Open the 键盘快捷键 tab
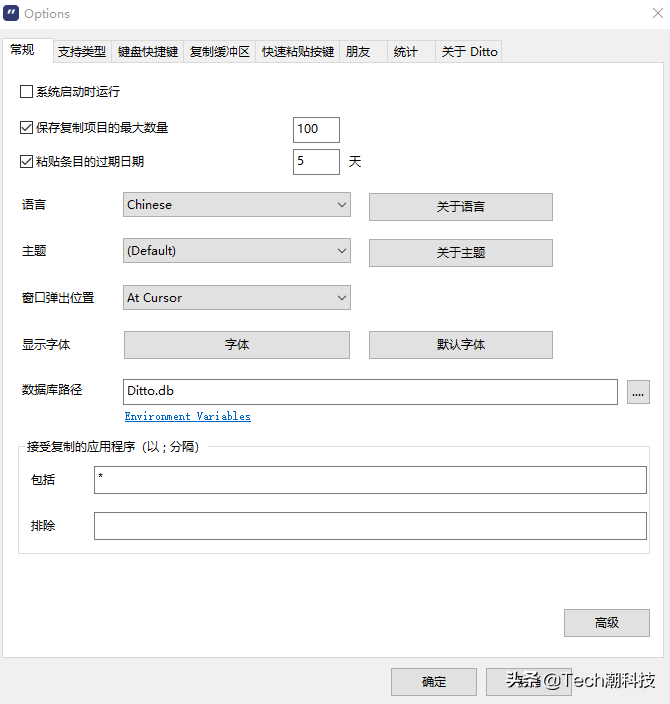The width and height of the screenshot is (670, 704). tap(147, 52)
